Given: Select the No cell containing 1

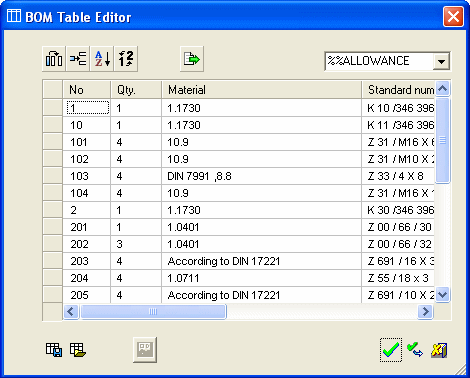Looking at the screenshot, I should [x=87, y=108].
